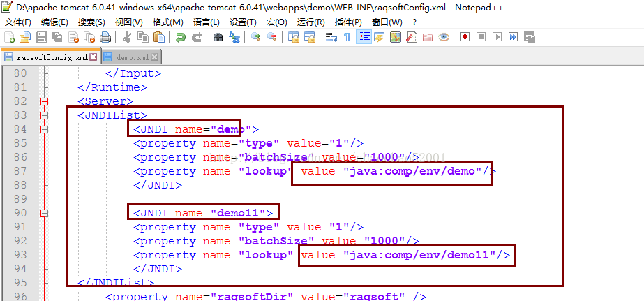This screenshot has width=644, height=301.
Task: Open the 搜索(S) menu
Action: click(91, 22)
